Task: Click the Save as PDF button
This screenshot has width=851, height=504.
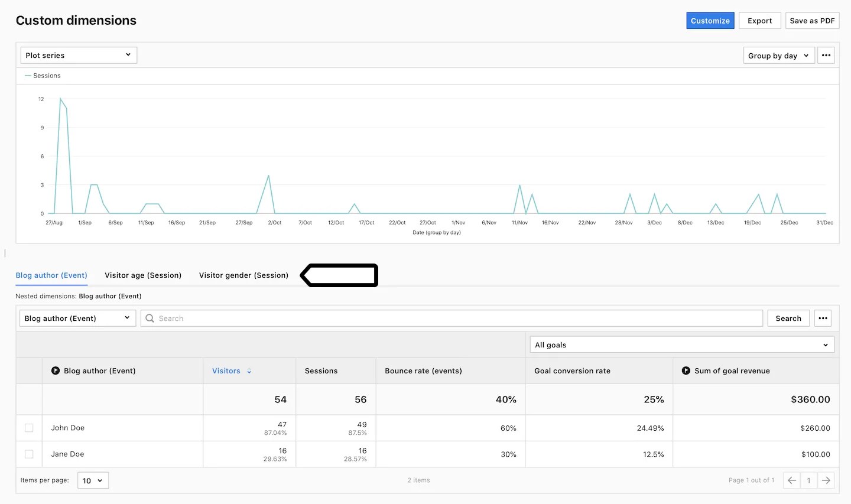Action: (812, 20)
